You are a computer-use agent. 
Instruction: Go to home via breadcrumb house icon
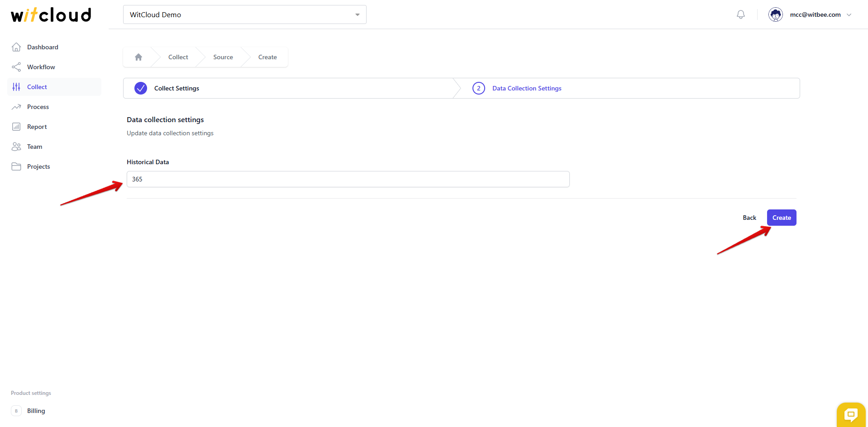(x=138, y=57)
